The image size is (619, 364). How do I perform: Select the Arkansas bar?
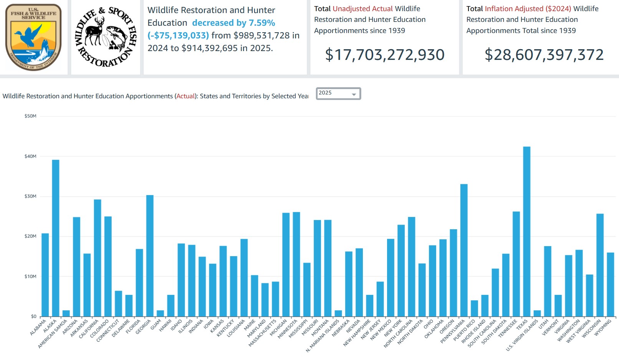(87, 285)
